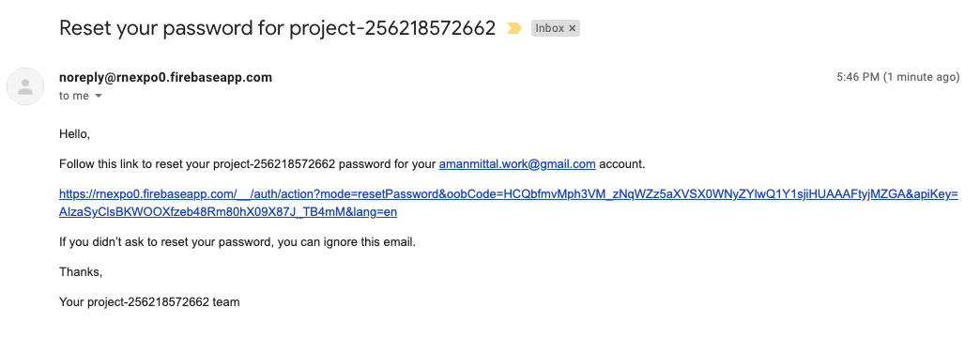This screenshot has width=980, height=353.
Task: Expand recipient details arrow beside "to me"
Action: 99,96
